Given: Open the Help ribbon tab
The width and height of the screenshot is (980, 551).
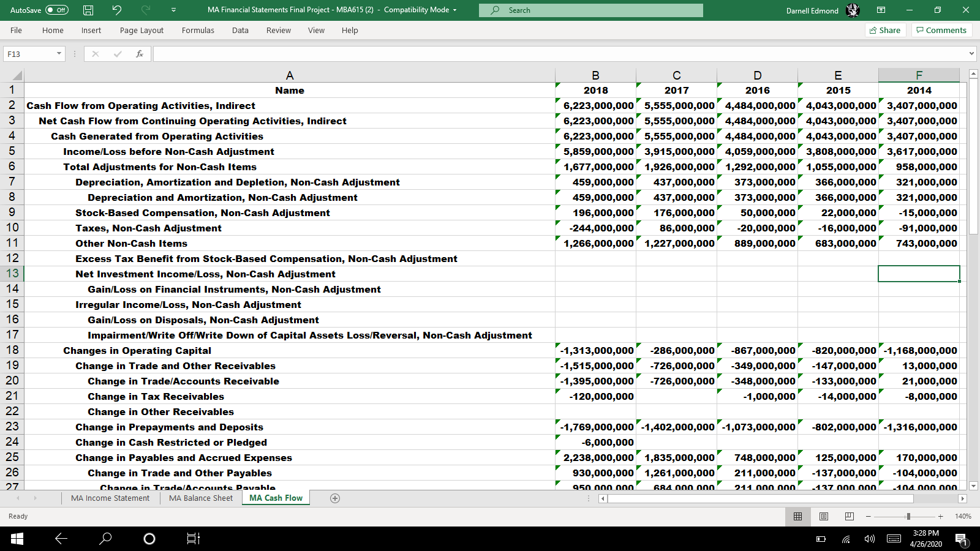Looking at the screenshot, I should point(350,30).
